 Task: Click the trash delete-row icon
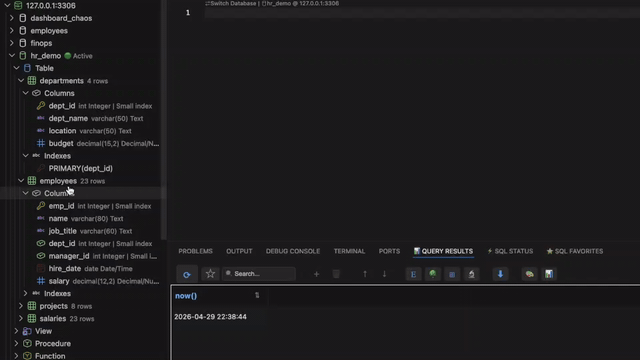tap(336, 274)
